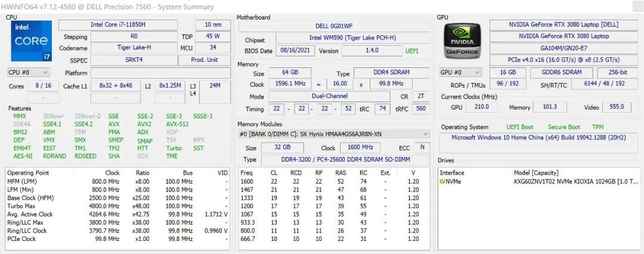Click the AES-NI feature label
The height and width of the screenshot is (254, 644).
[x=23, y=156]
